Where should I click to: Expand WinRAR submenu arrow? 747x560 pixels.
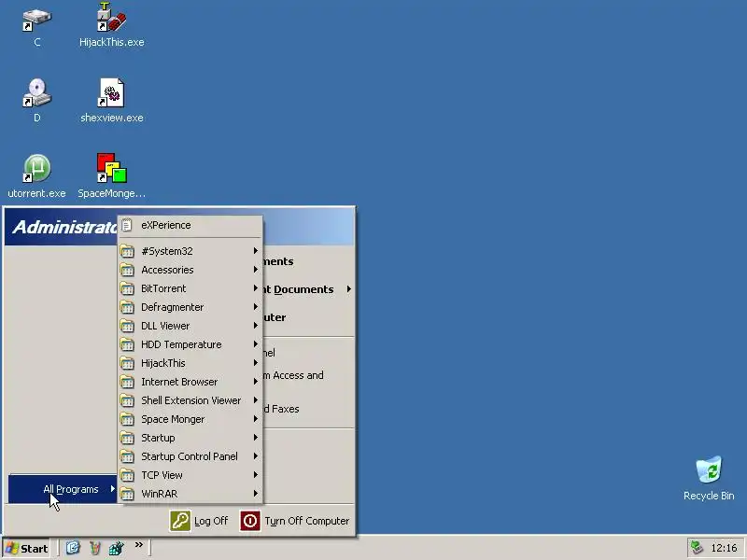point(255,494)
